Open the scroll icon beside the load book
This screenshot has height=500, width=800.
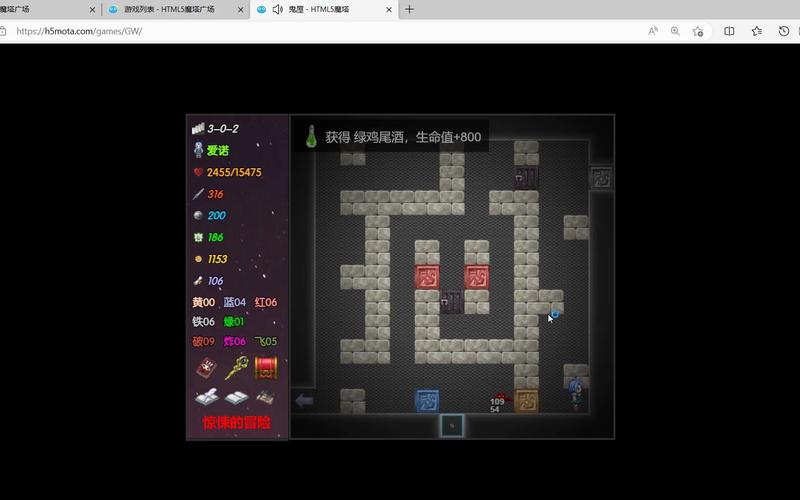pyautogui.click(x=265, y=397)
